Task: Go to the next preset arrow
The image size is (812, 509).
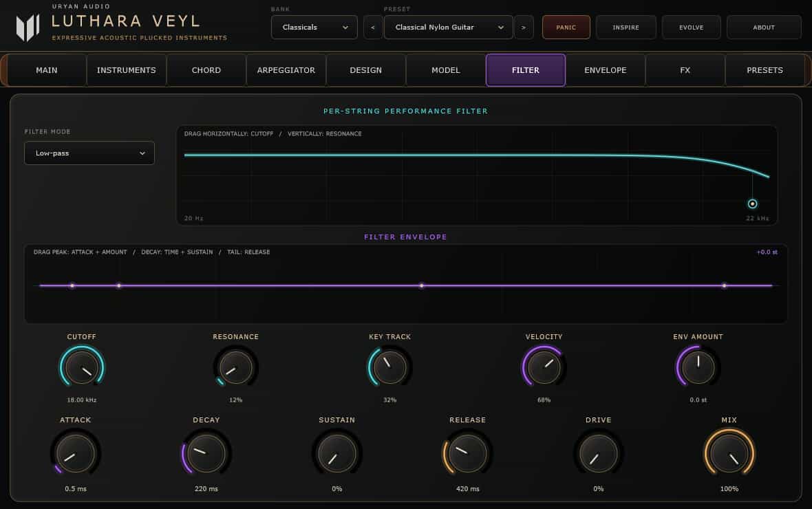Action: coord(524,28)
